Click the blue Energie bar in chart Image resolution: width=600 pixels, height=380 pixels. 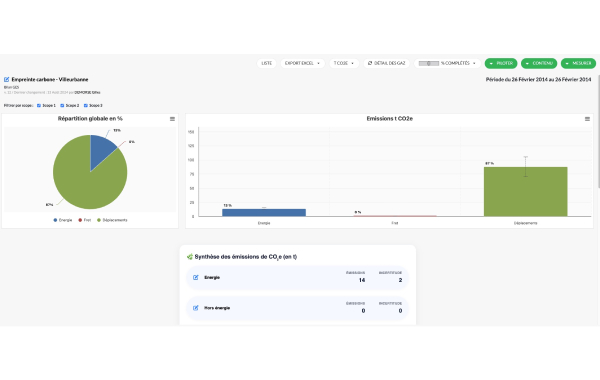264,212
